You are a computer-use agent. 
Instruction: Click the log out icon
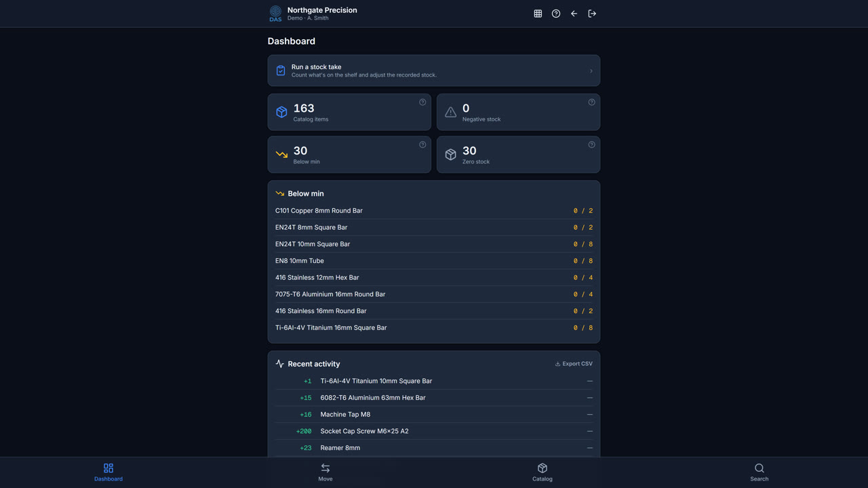point(592,14)
